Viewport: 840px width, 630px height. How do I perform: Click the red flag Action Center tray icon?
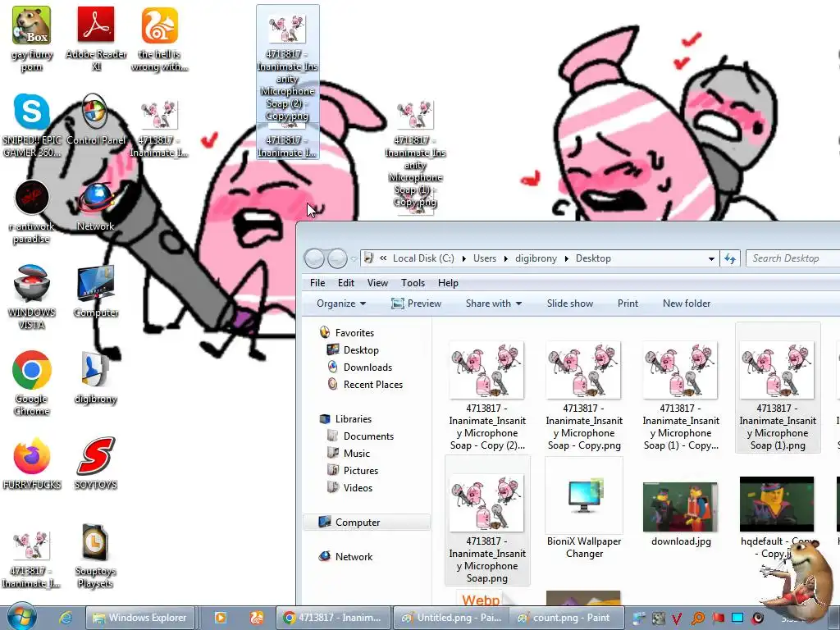tap(718, 619)
